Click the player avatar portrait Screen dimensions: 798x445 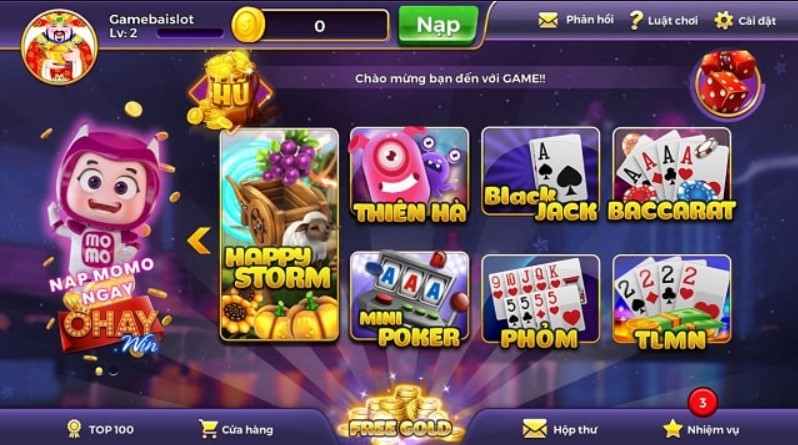click(59, 47)
